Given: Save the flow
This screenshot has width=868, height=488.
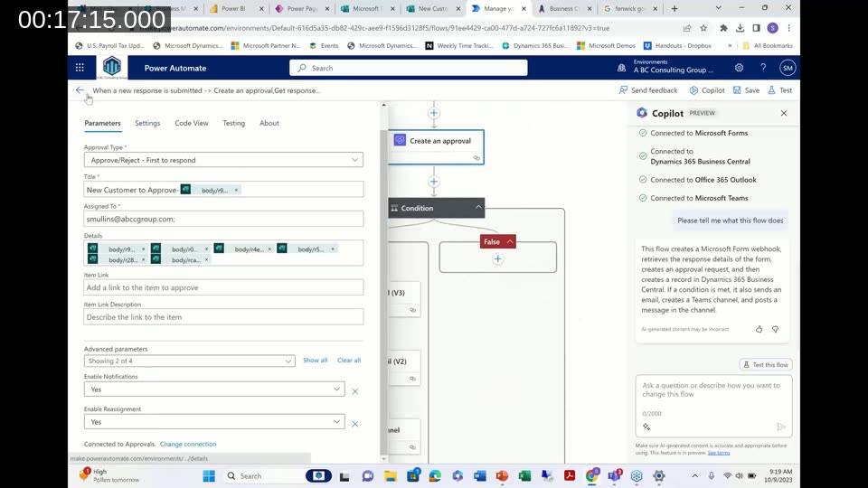Looking at the screenshot, I should (746, 90).
